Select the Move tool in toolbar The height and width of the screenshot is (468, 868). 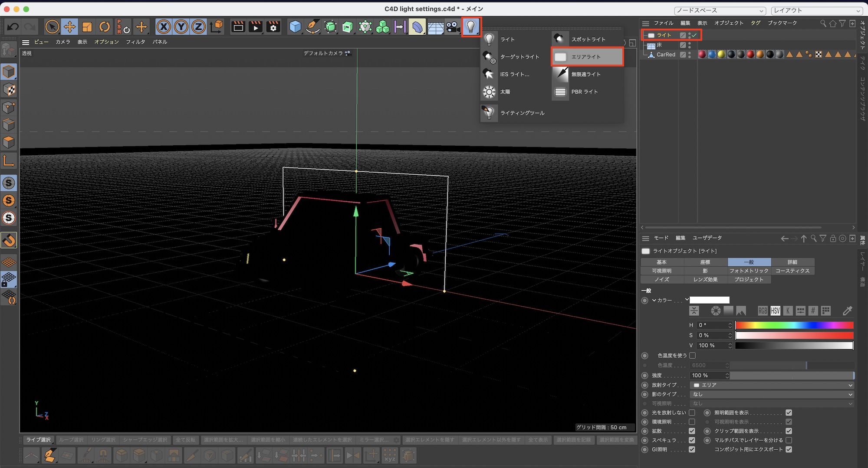click(x=69, y=27)
